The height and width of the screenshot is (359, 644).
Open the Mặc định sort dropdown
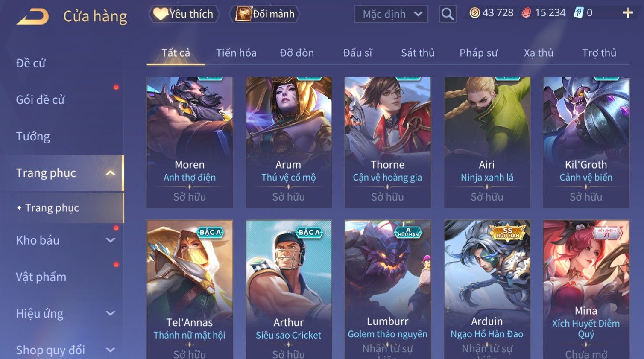(x=391, y=14)
